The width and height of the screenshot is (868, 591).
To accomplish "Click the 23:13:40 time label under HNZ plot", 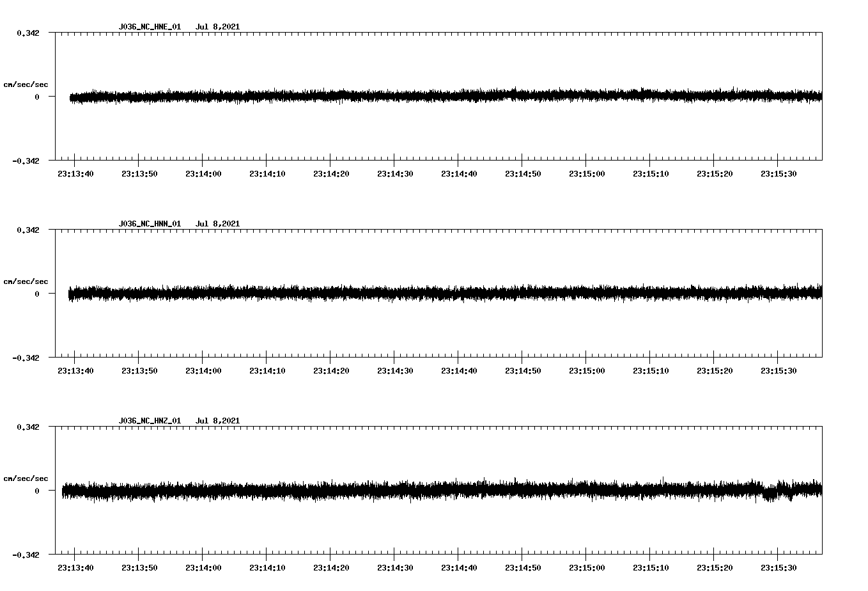I will (75, 568).
